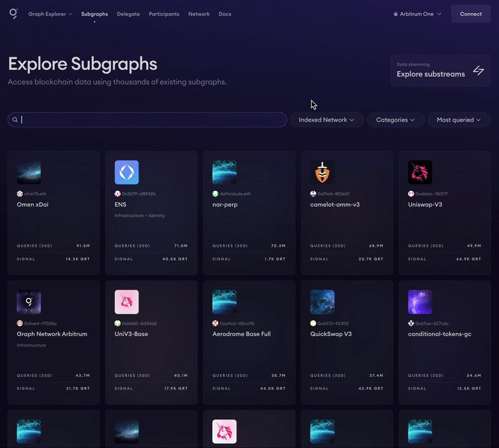Expand the Categories filter
The height and width of the screenshot is (448, 499).
[x=395, y=120]
